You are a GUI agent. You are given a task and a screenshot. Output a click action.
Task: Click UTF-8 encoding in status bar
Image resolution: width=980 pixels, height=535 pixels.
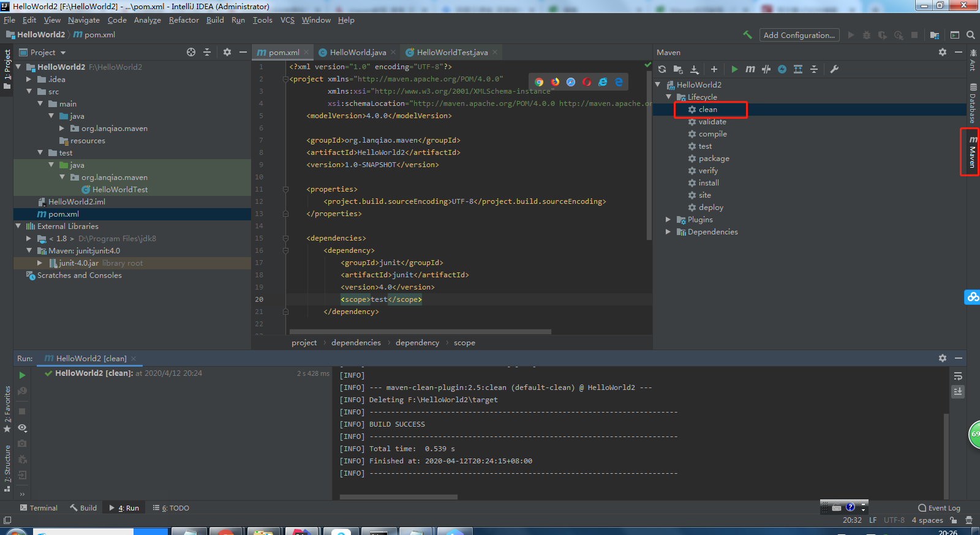pos(894,520)
